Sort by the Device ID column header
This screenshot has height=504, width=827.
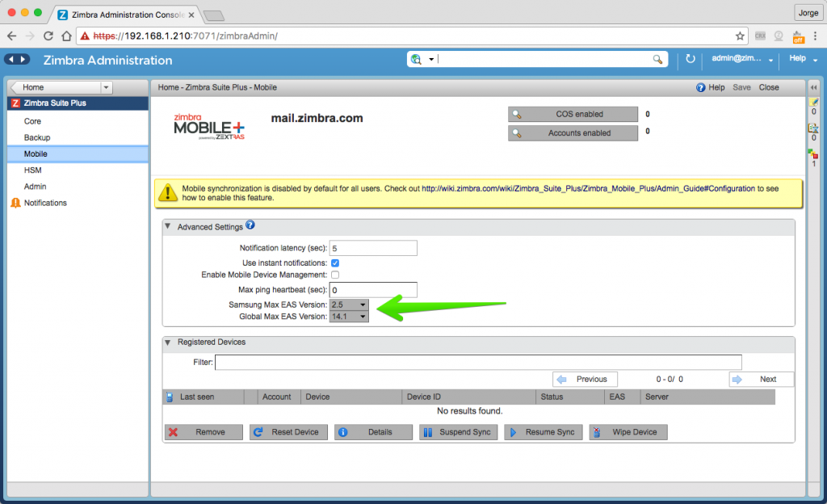[469, 397]
